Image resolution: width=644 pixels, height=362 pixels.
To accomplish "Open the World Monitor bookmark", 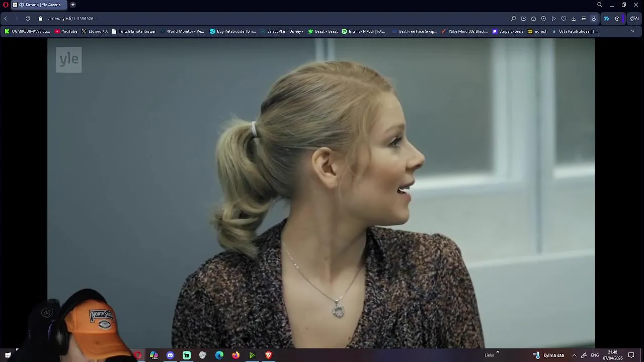I will click(x=182, y=31).
